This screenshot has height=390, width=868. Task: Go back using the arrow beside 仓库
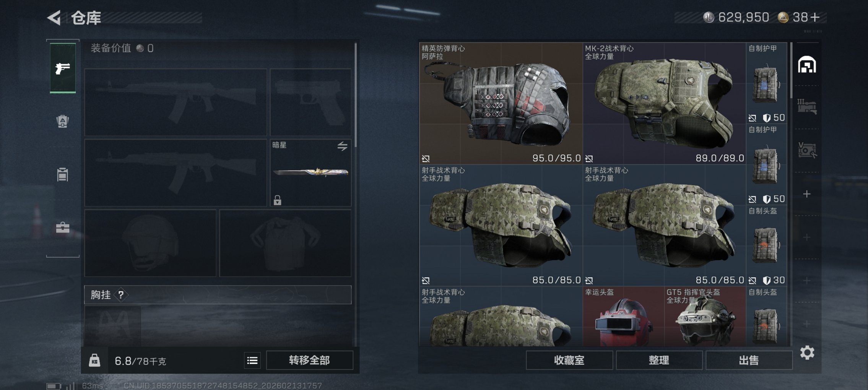coord(54,18)
